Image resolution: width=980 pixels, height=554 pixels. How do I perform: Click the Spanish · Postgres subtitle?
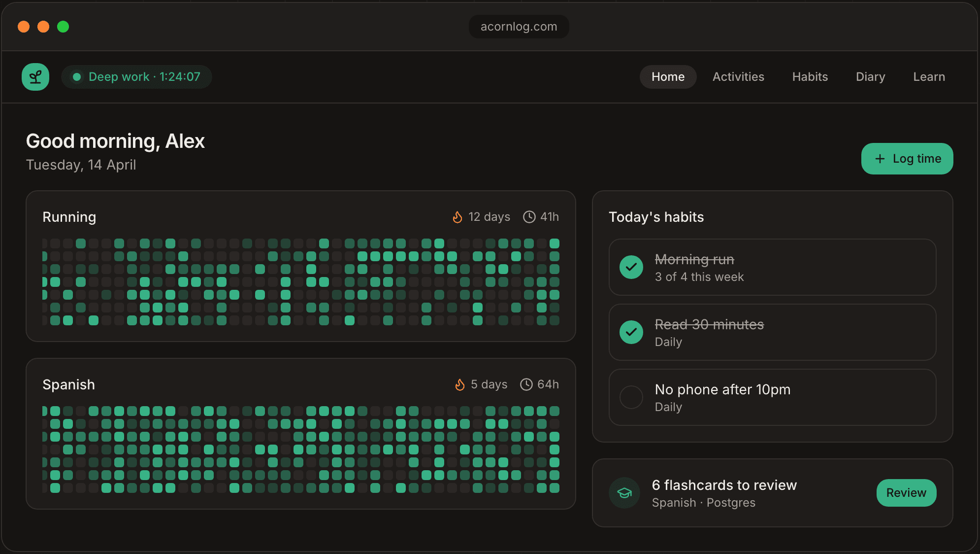[x=703, y=503]
